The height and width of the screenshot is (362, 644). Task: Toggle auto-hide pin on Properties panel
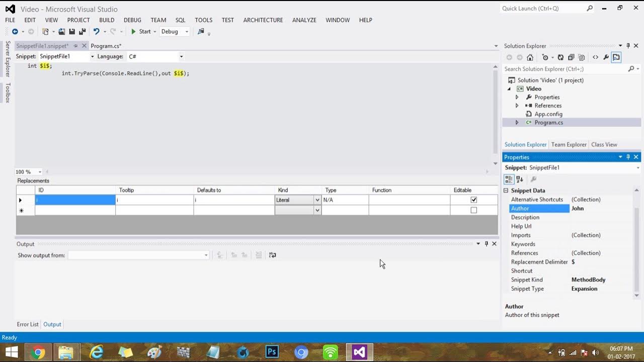628,157
